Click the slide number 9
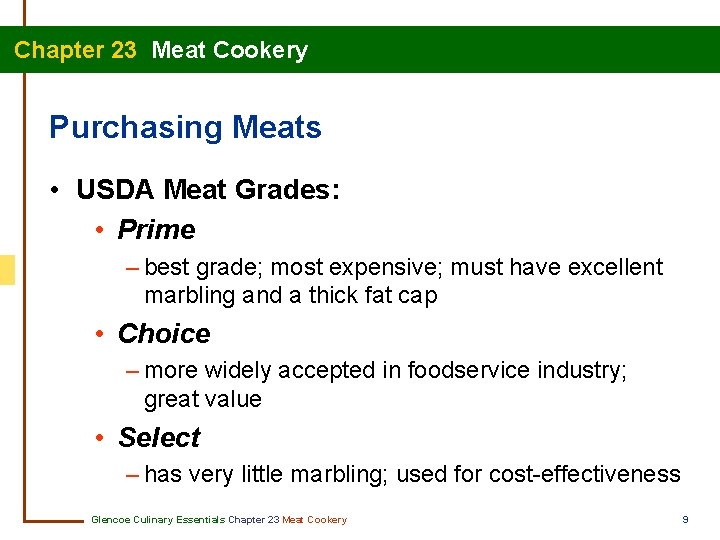 click(x=685, y=520)
